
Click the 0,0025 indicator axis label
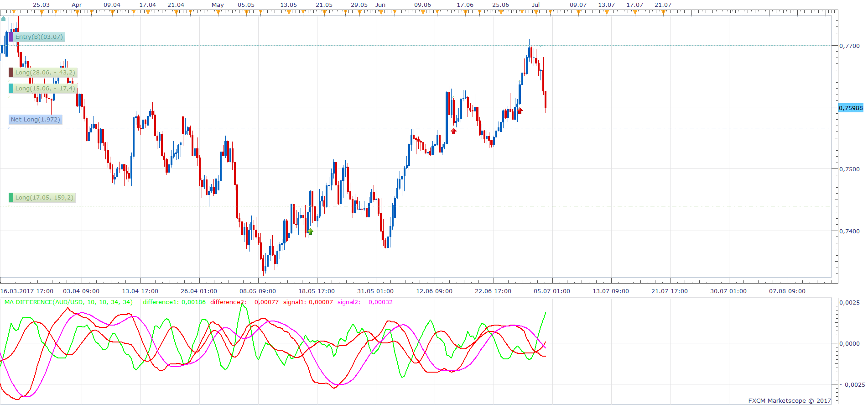coord(849,302)
